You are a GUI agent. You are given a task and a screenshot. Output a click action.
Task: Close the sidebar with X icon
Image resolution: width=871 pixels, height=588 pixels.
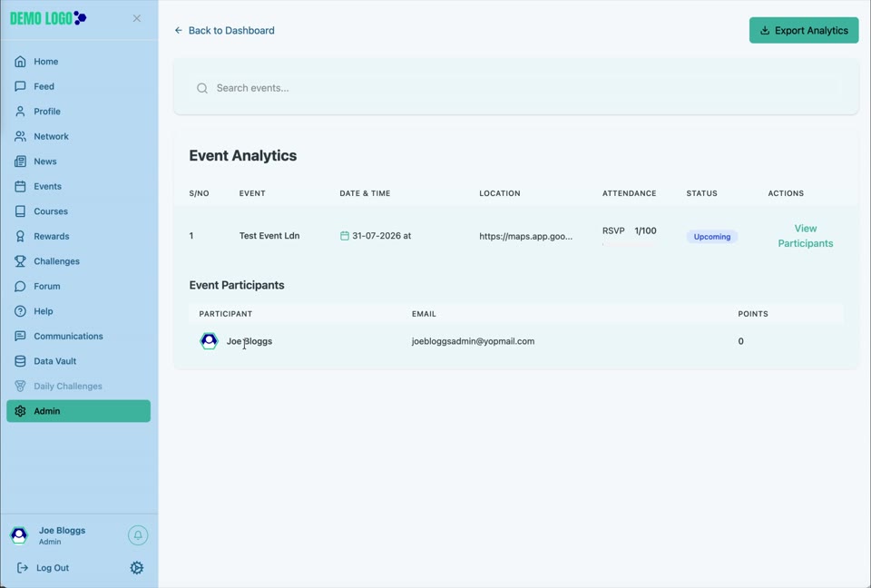pos(137,18)
